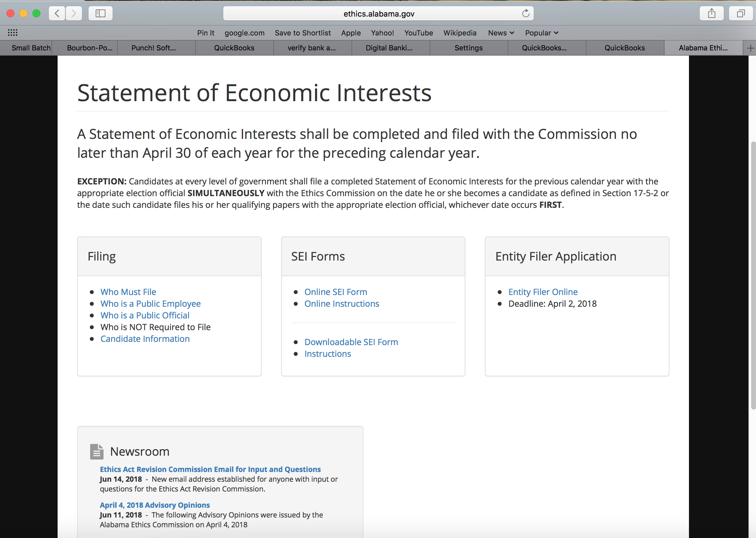Switch to the Settings tab
756x538 pixels.
pyautogui.click(x=468, y=48)
